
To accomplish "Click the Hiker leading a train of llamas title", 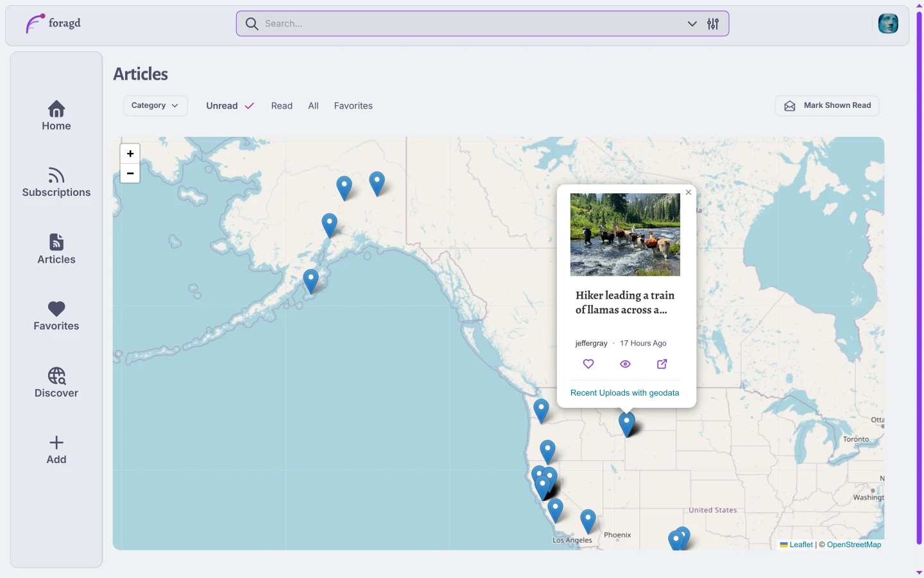I will [625, 302].
